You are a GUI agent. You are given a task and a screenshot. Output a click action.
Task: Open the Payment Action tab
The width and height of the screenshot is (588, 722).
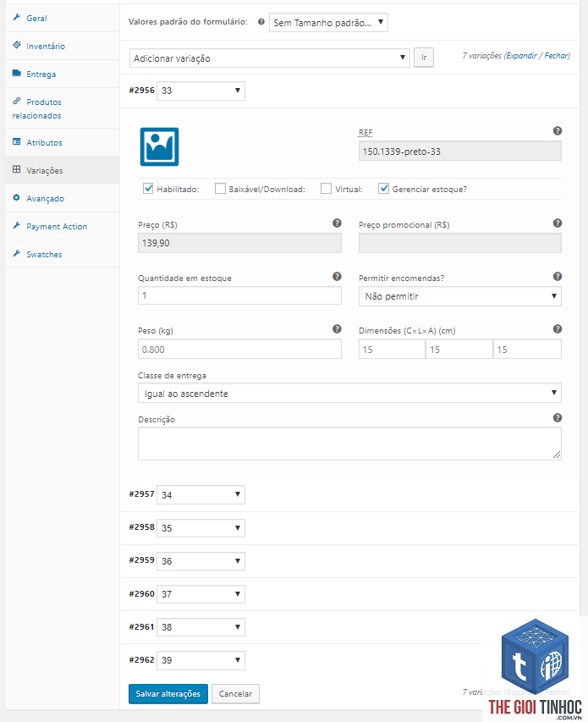pos(62,226)
